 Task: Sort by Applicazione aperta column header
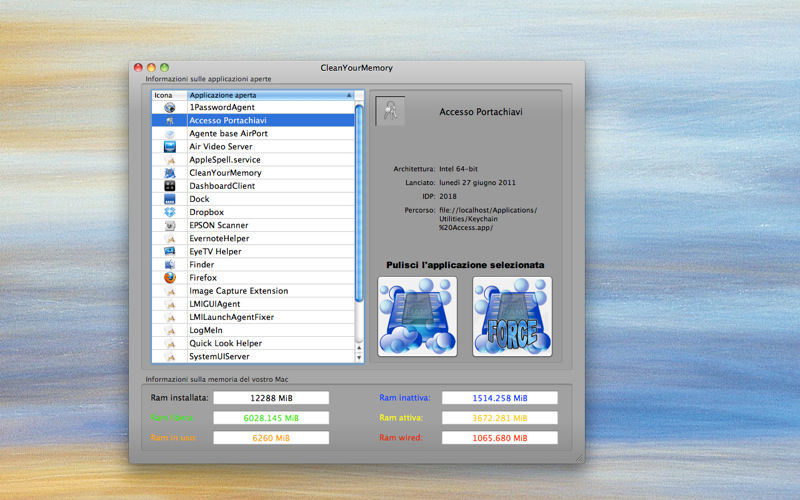click(270, 95)
